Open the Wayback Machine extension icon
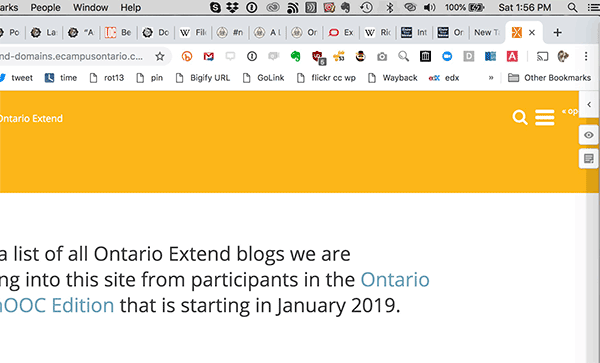 pyautogui.click(x=425, y=57)
